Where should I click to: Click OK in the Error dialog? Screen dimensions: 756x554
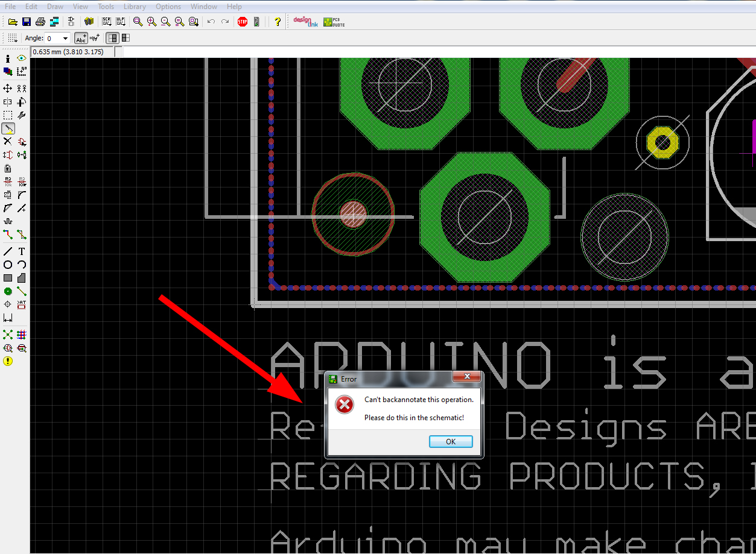click(x=450, y=442)
